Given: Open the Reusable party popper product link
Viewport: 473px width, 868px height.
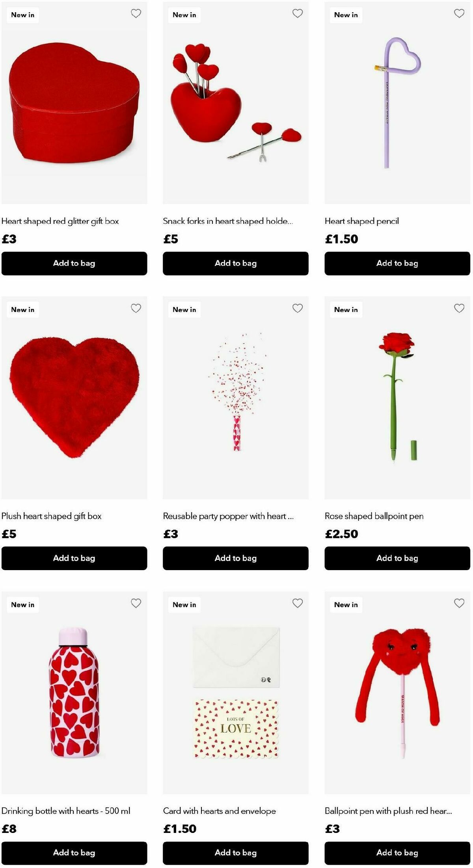Looking at the screenshot, I should tap(229, 516).
